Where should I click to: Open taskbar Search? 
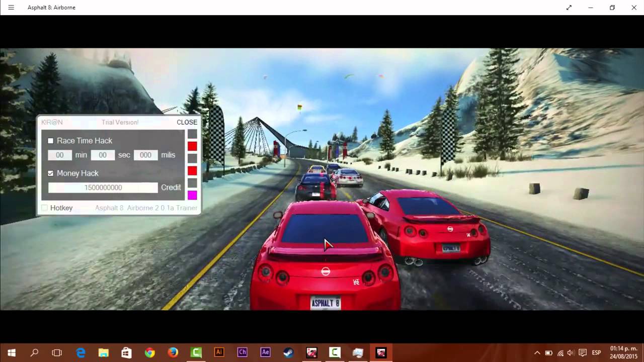[x=34, y=352]
